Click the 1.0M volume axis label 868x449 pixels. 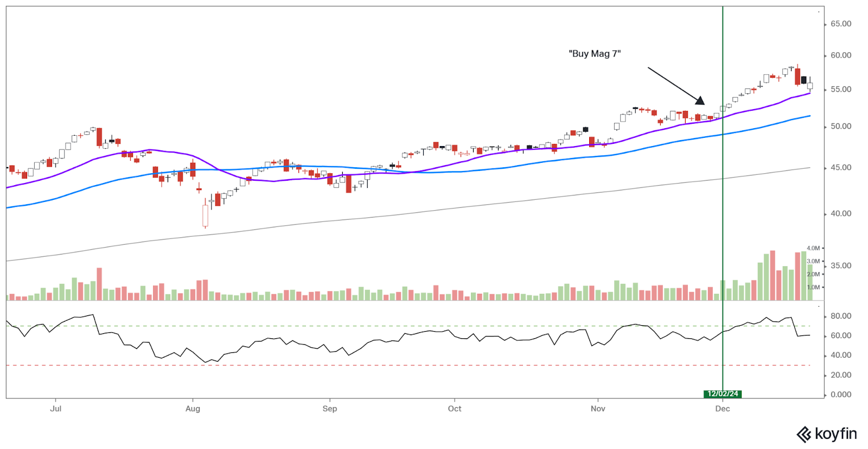point(813,287)
